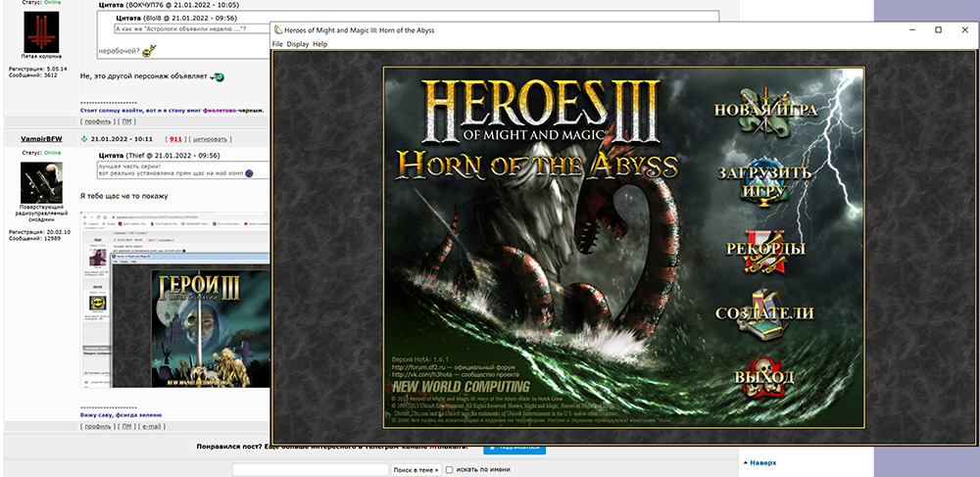Open the Пятая колонна user's red cross avatar
Image resolution: width=980 pixels, height=477 pixels.
click(x=41, y=31)
